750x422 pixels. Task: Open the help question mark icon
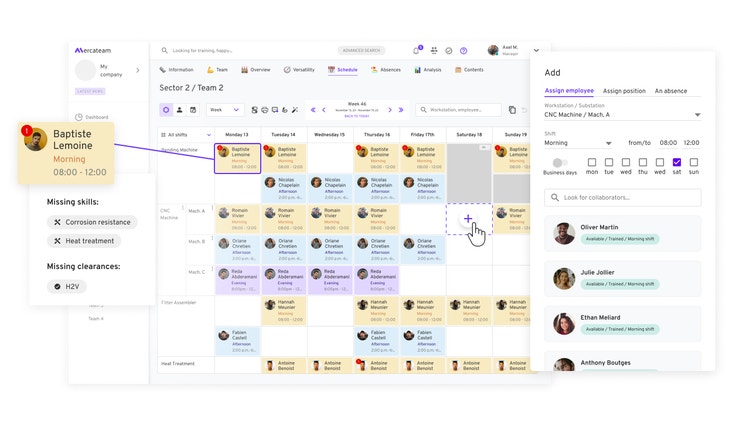[463, 51]
